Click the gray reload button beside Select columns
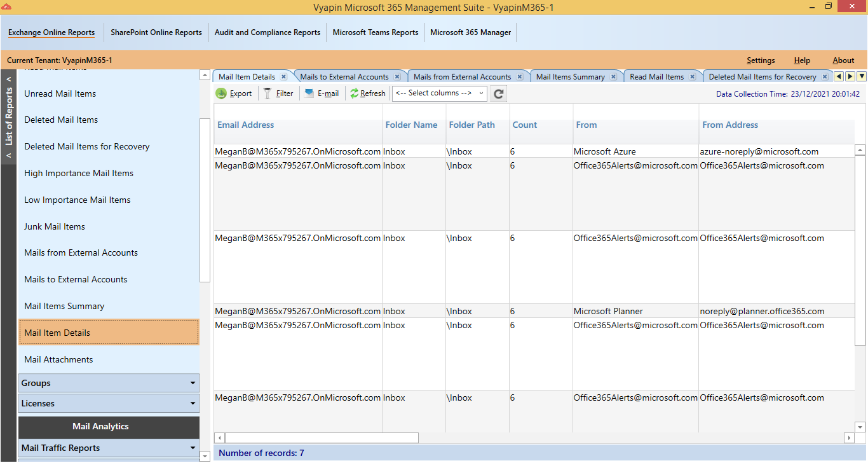The width and height of the screenshot is (868, 463). click(499, 93)
